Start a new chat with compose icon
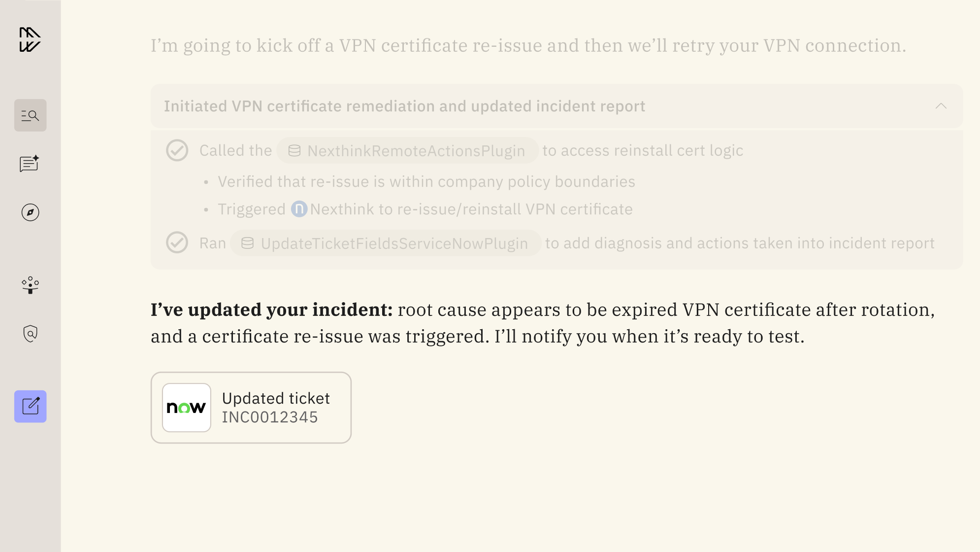 30,407
